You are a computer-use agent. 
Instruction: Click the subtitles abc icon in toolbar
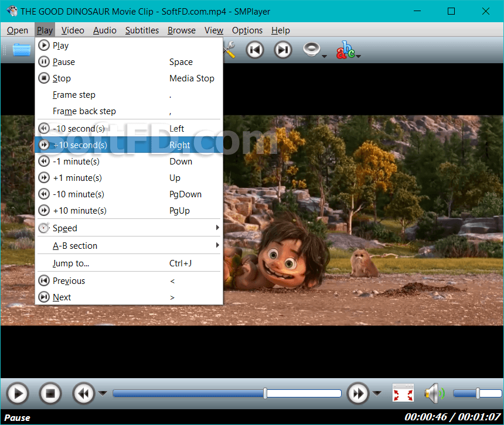pyautogui.click(x=345, y=50)
